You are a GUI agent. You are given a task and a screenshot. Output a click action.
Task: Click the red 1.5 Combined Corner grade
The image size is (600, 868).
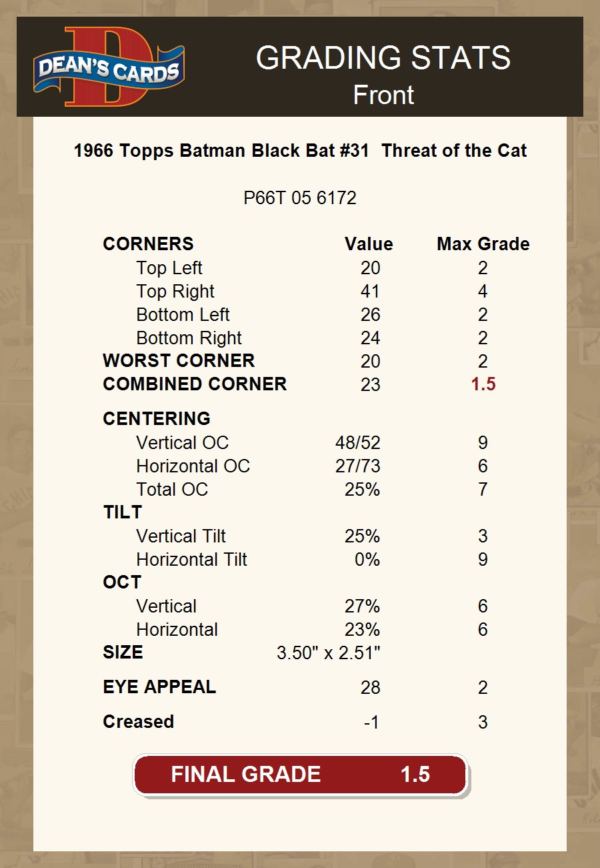[483, 384]
